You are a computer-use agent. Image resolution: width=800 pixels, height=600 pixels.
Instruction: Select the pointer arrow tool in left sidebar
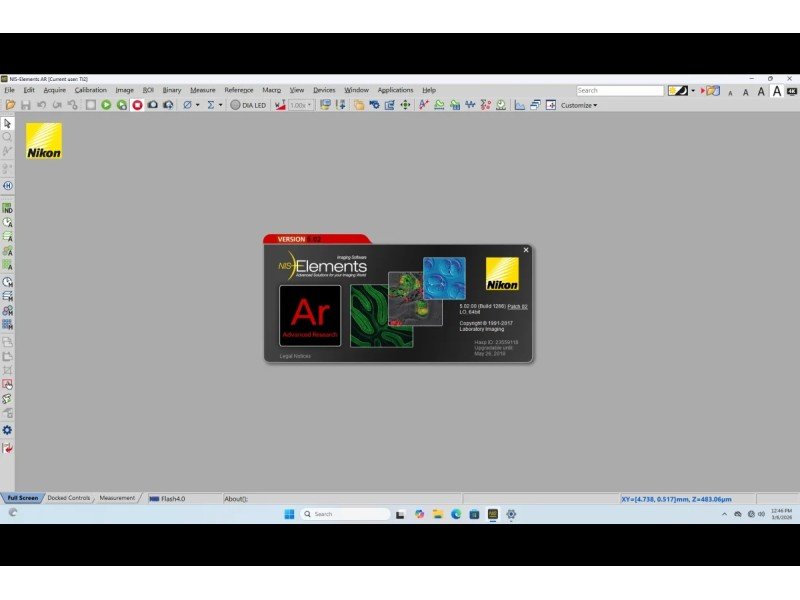pyautogui.click(x=7, y=123)
